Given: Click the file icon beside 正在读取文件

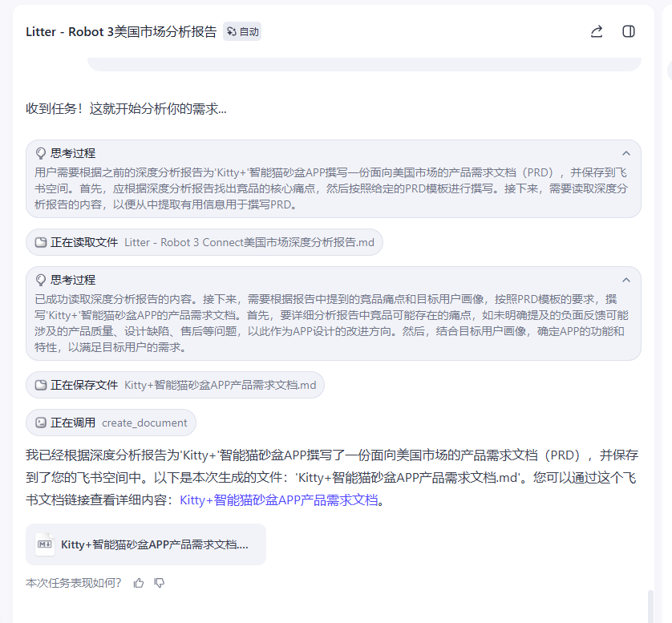Looking at the screenshot, I should (41, 242).
